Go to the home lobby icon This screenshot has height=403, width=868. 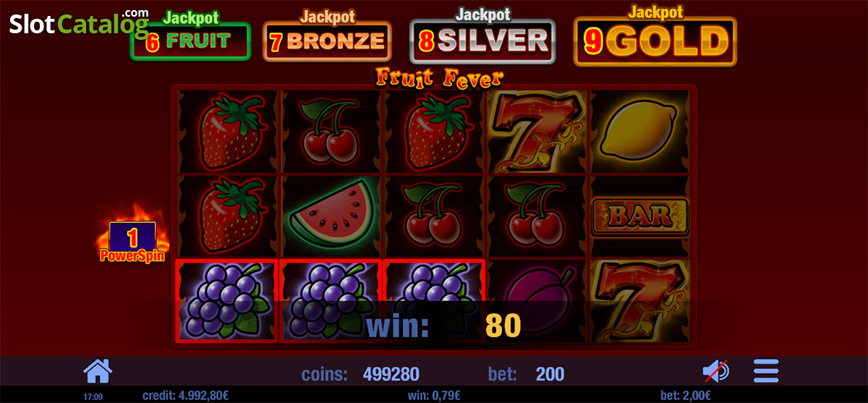click(98, 371)
